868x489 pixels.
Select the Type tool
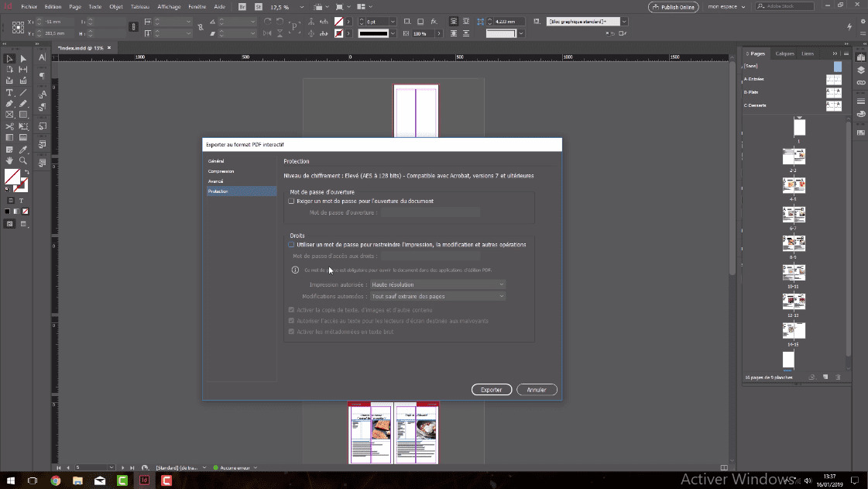point(10,91)
